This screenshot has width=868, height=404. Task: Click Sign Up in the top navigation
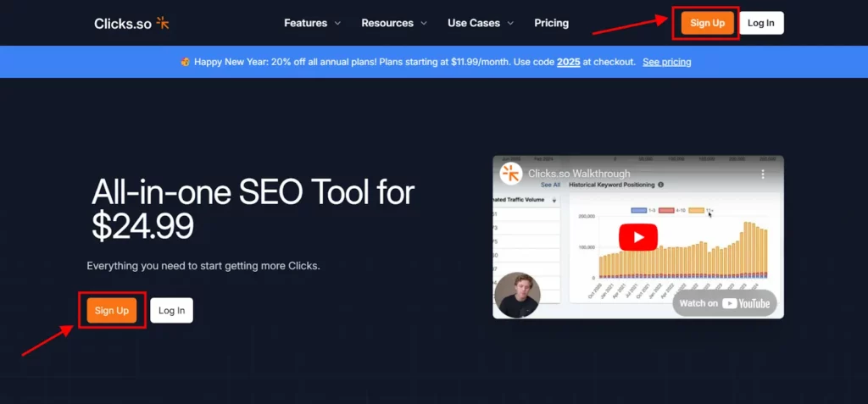point(707,23)
